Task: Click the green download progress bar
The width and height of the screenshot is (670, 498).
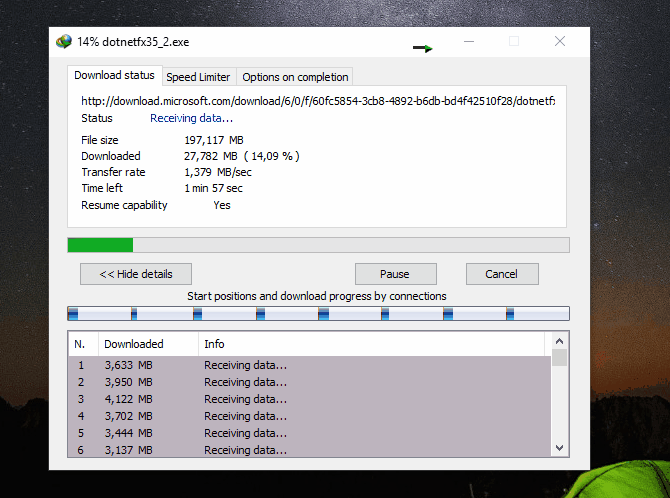Action: click(318, 245)
